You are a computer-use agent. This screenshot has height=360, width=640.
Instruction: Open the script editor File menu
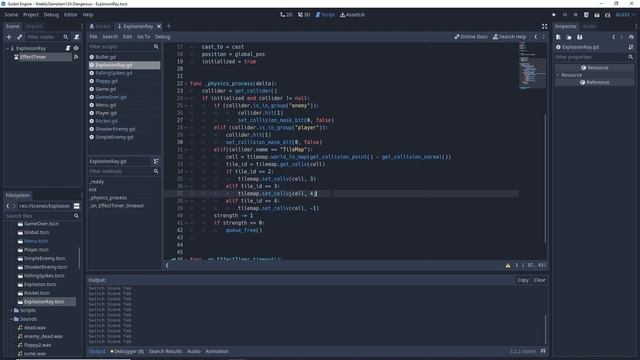[93, 37]
